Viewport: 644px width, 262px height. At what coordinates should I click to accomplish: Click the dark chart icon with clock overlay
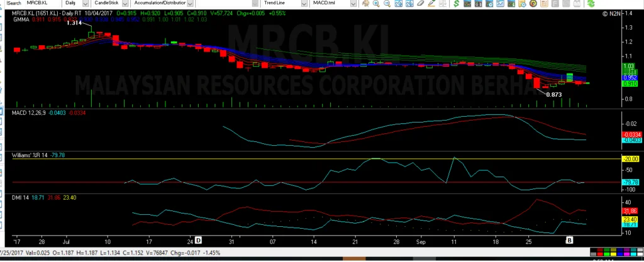pyautogui.click(x=489, y=3)
